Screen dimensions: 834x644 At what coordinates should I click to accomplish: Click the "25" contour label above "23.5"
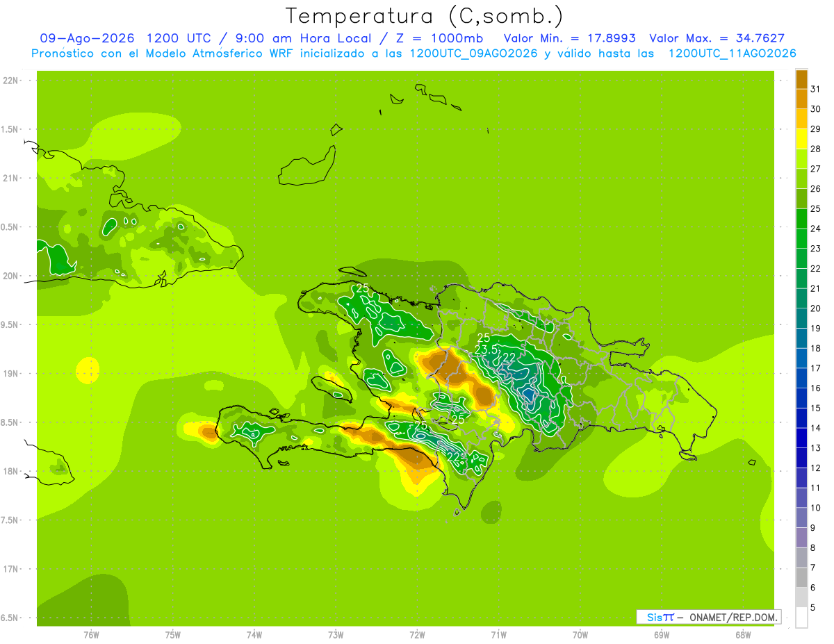tap(484, 338)
